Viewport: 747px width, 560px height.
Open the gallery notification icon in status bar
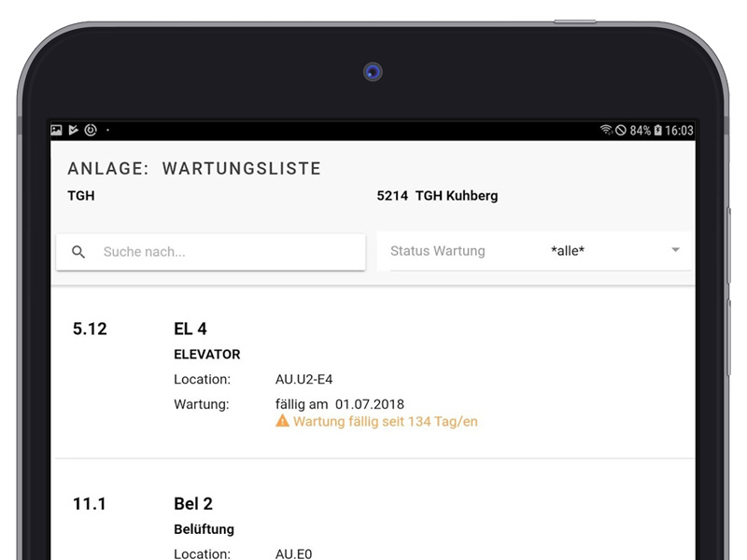56,130
